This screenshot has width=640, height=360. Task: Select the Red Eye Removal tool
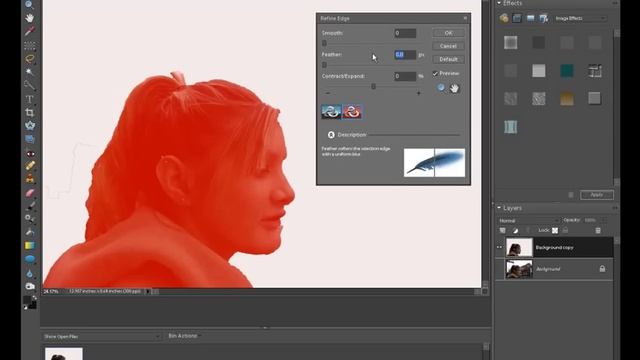point(29,154)
